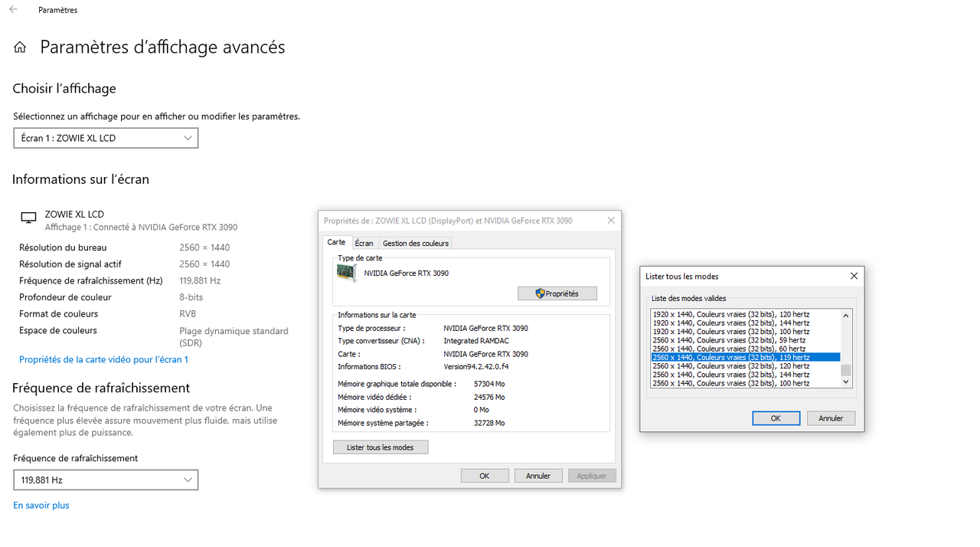Screen dimensions: 980x547
Task: Click the home icon beside the page title
Action: coord(20,47)
